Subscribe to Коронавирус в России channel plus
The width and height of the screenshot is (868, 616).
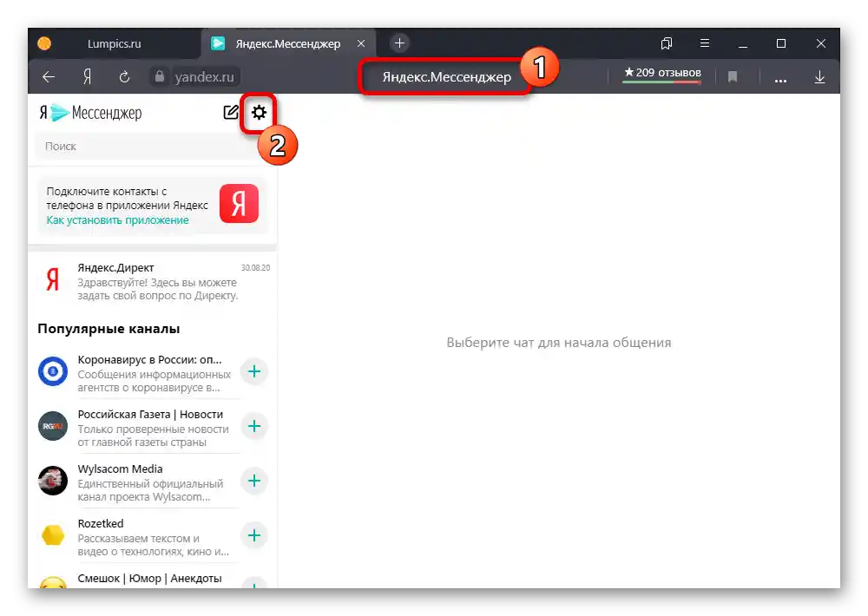pos(254,371)
